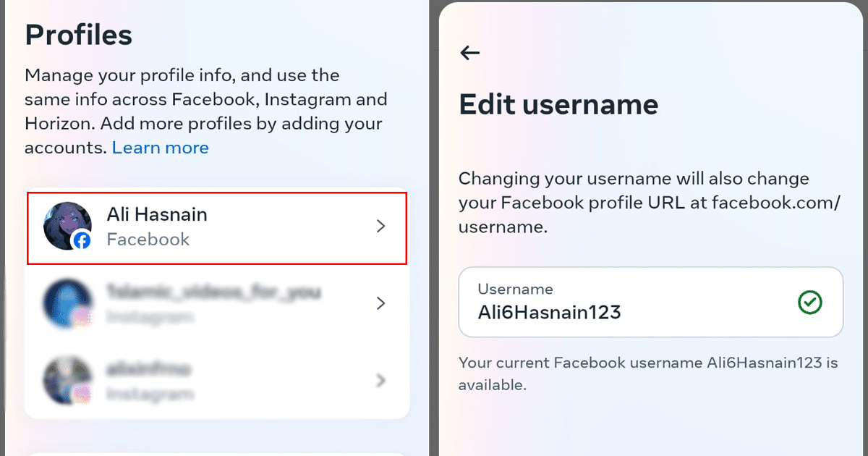Expand the Ali Hasnain Facebook profile chevron
The image size is (868, 456).
(381, 227)
